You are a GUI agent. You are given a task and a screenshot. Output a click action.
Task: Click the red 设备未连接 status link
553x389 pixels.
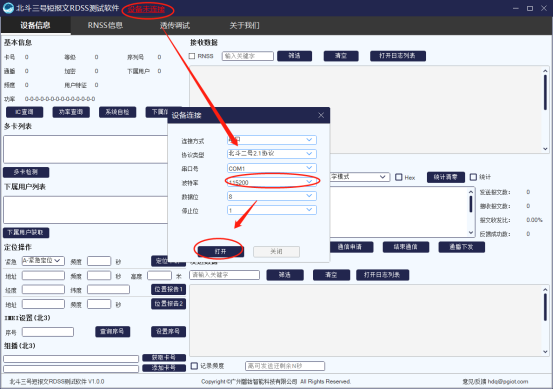point(146,10)
